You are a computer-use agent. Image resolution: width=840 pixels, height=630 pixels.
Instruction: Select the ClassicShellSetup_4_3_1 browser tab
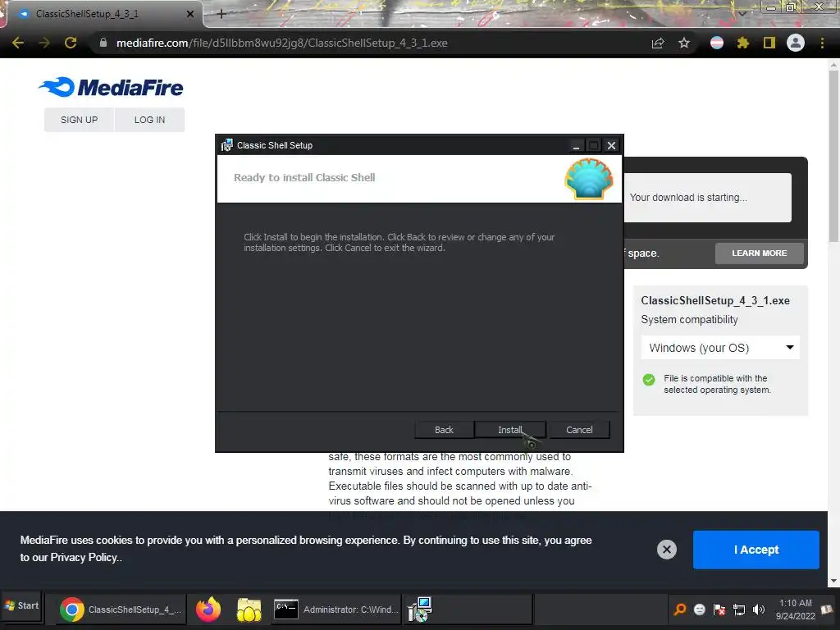pos(104,14)
